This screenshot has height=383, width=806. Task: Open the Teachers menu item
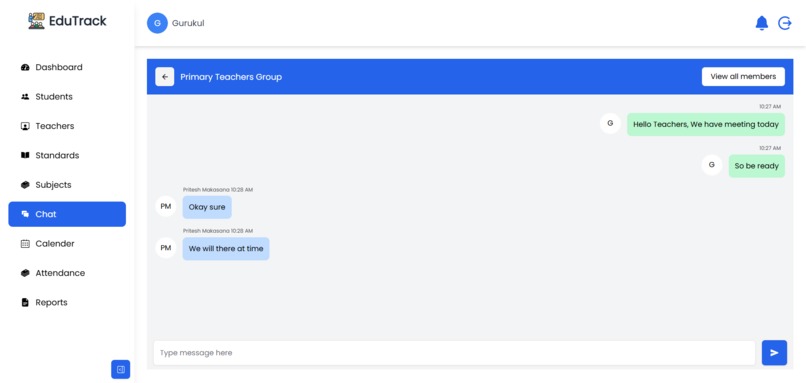(x=67, y=126)
